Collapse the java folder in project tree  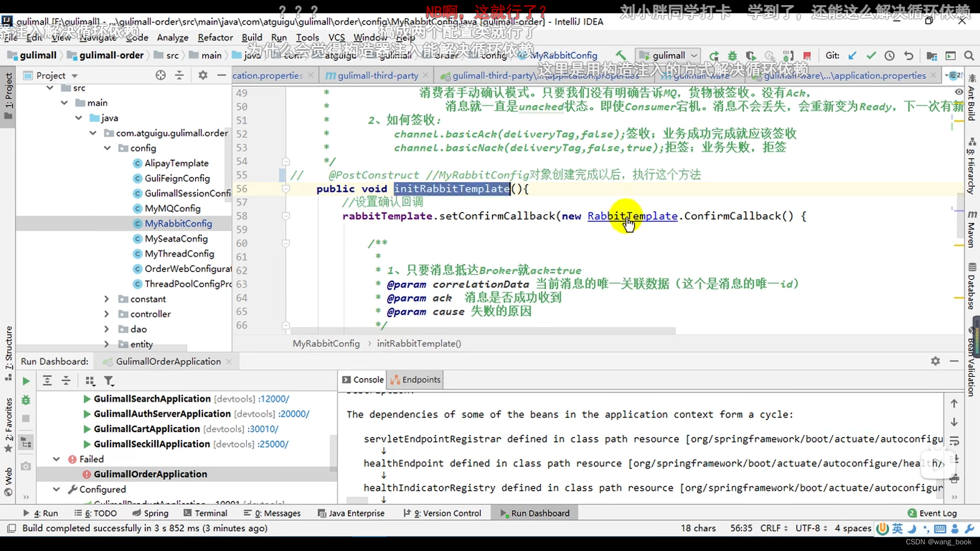79,118
